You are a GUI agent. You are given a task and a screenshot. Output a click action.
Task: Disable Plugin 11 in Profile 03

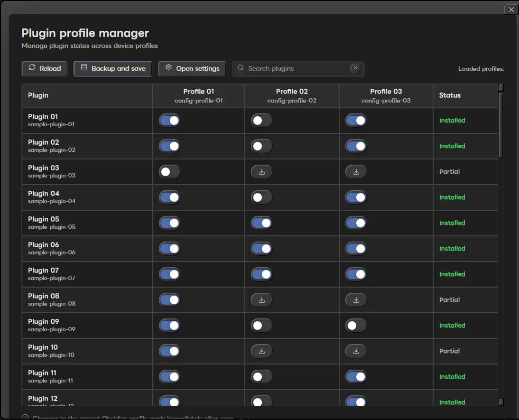pyautogui.click(x=356, y=377)
